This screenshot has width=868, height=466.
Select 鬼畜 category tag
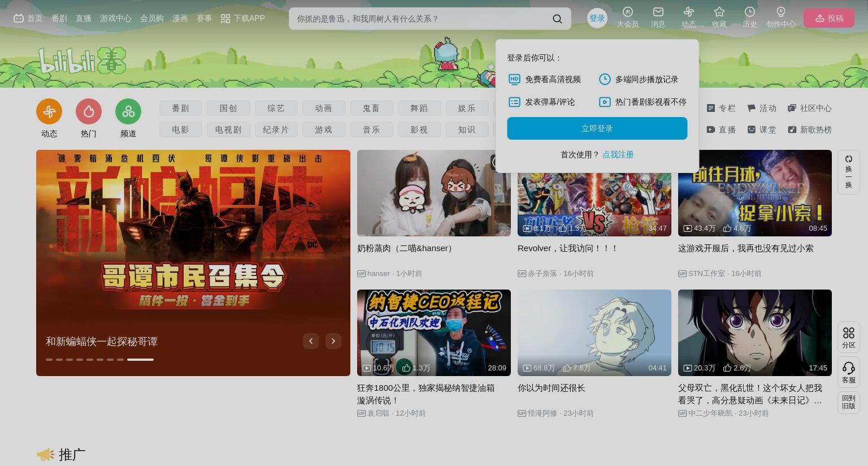point(371,108)
